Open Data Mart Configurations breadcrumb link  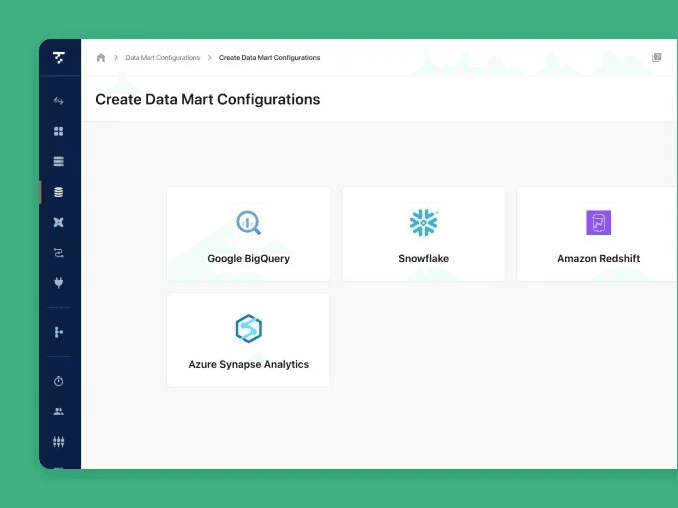163,58
